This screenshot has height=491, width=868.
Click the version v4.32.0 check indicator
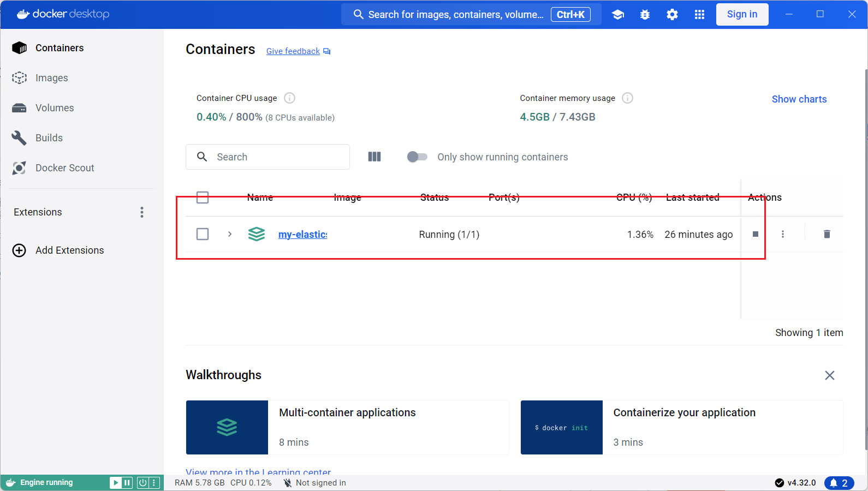pos(795,483)
